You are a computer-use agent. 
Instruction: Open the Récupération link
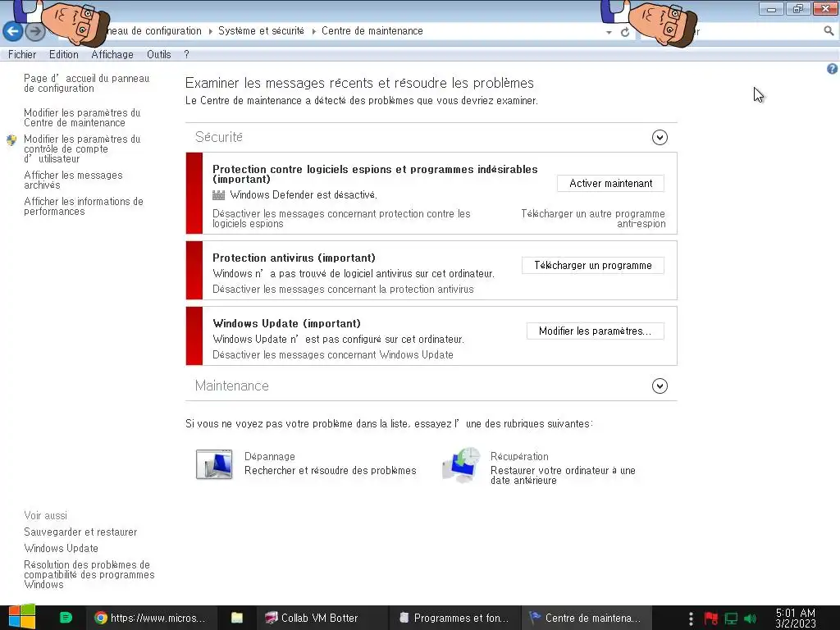(x=519, y=456)
